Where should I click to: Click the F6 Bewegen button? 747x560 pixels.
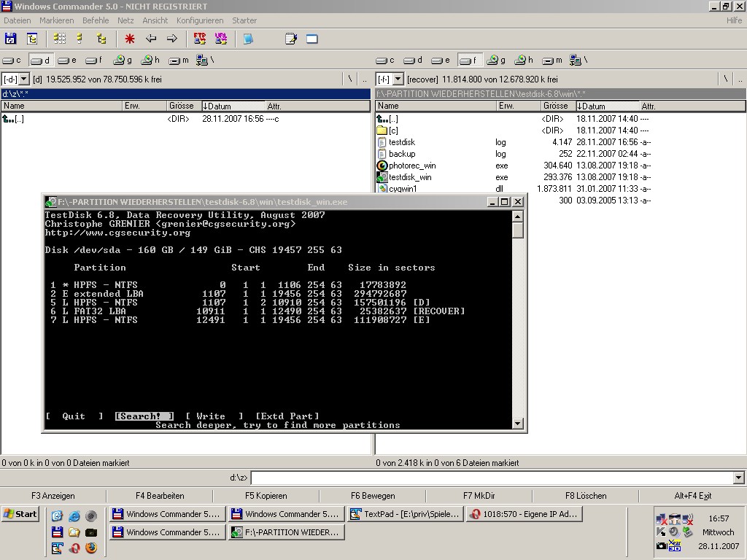coord(373,496)
